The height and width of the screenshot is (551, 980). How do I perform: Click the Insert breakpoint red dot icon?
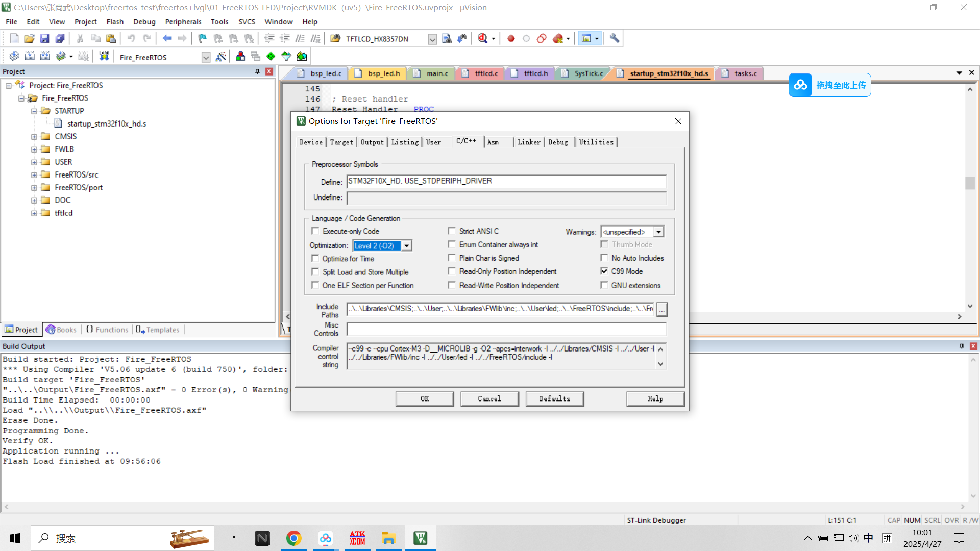(511, 38)
